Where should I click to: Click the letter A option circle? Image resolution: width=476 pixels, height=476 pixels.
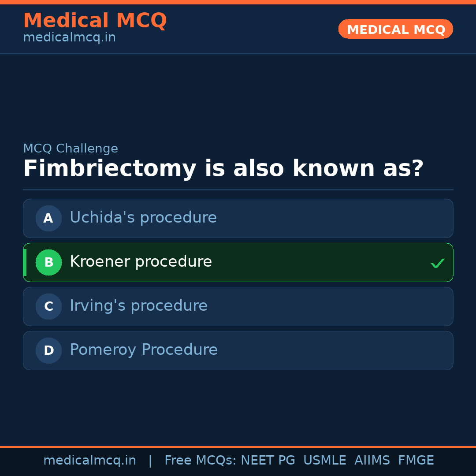[48, 218]
